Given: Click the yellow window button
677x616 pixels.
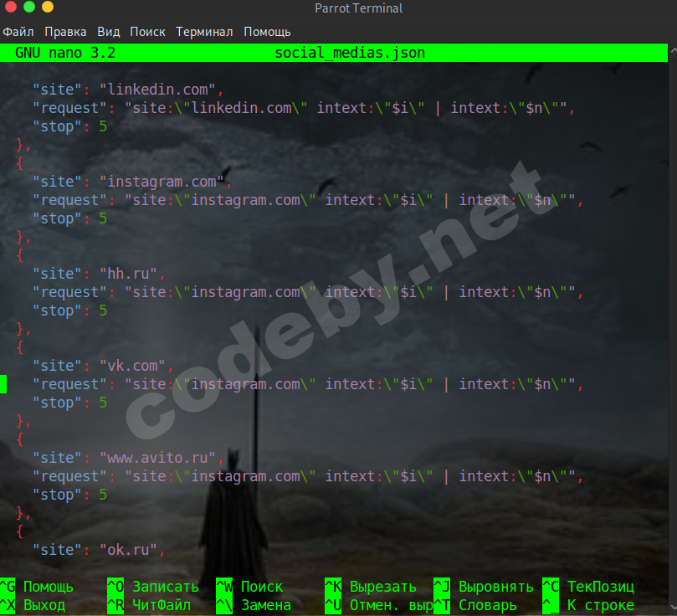Looking at the screenshot, I should tap(48, 6).
